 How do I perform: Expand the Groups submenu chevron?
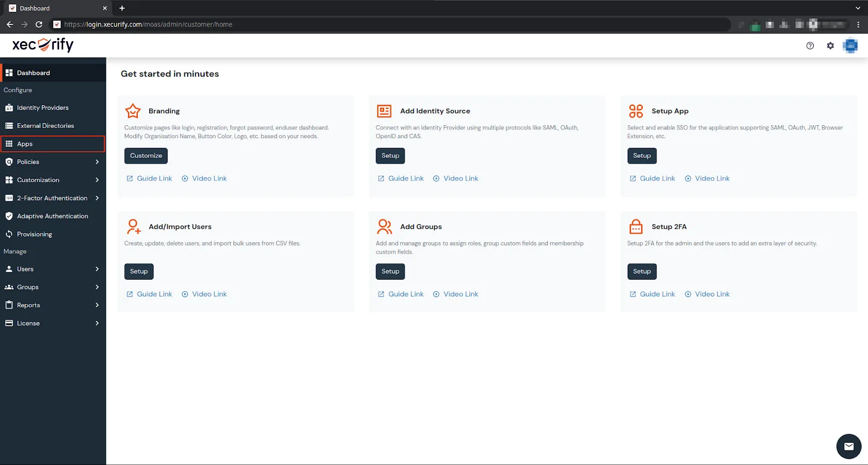click(x=97, y=287)
